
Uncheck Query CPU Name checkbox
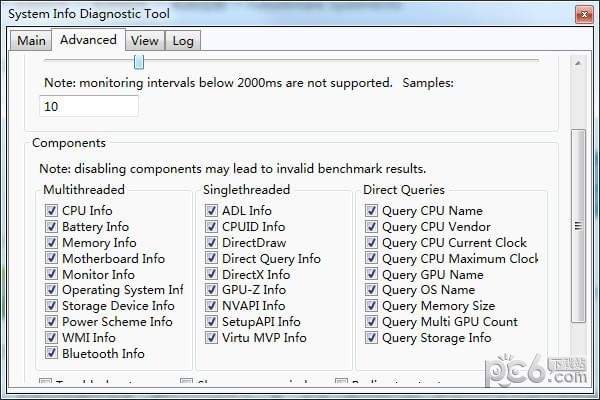(x=372, y=211)
